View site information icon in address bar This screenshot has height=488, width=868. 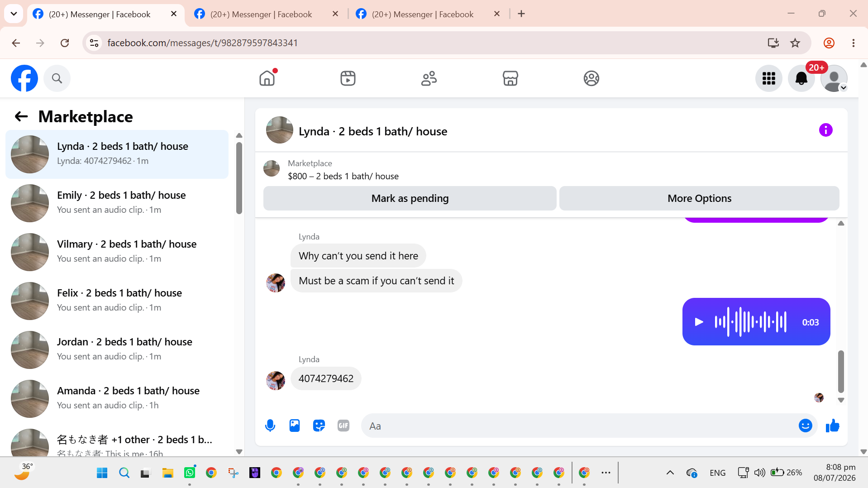pos(94,43)
